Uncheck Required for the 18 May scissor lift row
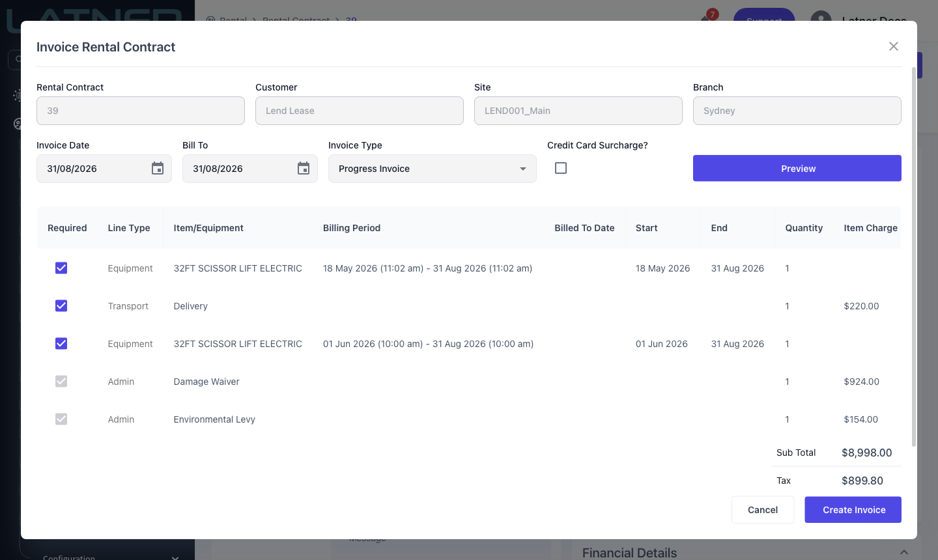The width and height of the screenshot is (938, 560). coord(61,268)
